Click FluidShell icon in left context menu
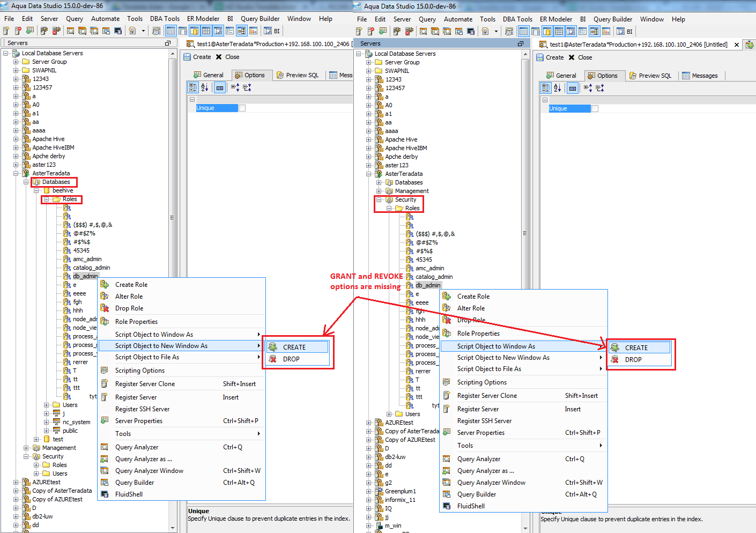The width and height of the screenshot is (756, 533). click(x=105, y=494)
